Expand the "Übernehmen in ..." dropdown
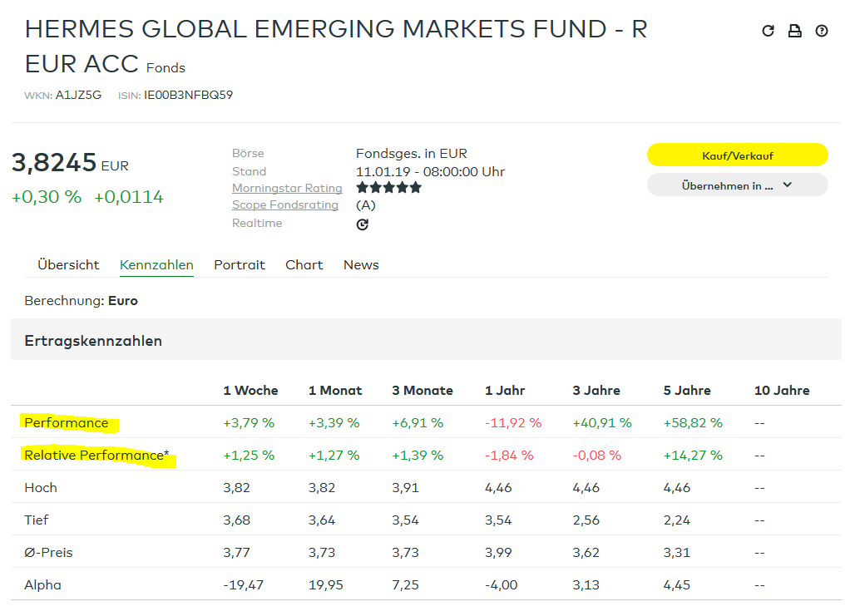This screenshot has width=860, height=616. 737,185
